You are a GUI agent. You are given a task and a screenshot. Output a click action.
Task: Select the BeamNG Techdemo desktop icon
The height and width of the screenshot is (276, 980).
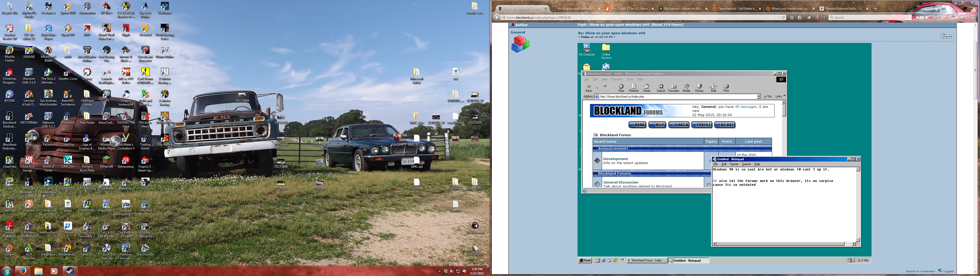coord(68,98)
